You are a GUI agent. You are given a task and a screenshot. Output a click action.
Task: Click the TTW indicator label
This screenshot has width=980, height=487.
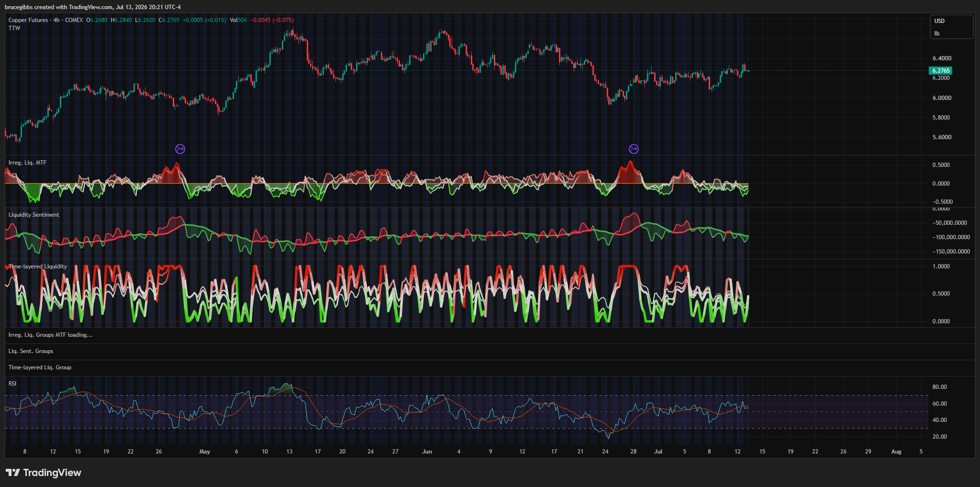(14, 28)
